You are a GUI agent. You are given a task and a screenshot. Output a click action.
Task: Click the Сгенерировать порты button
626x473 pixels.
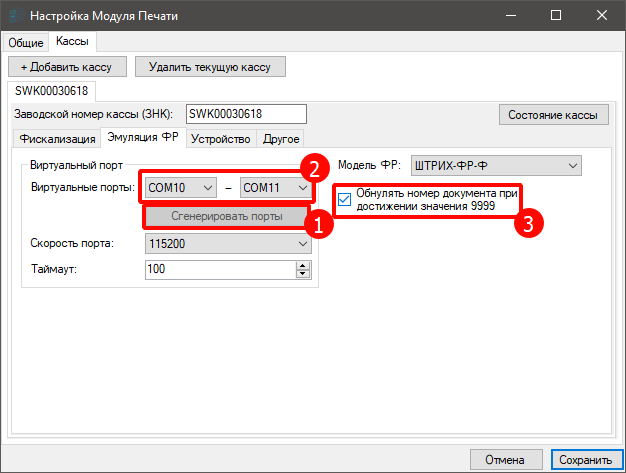226,216
